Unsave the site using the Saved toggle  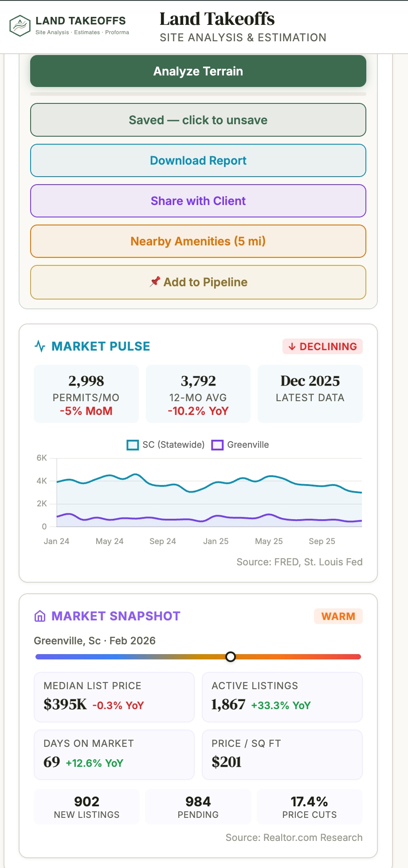(x=198, y=120)
